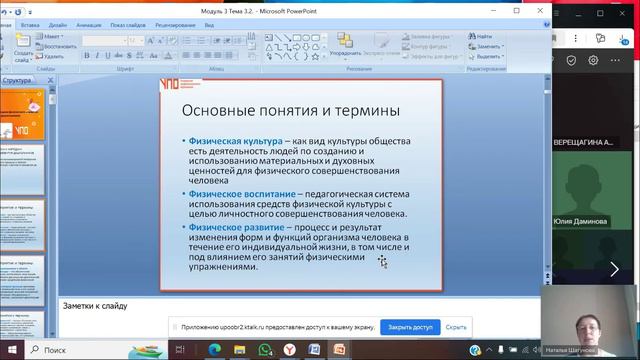Open the character spacing (AV) option

click(140, 56)
